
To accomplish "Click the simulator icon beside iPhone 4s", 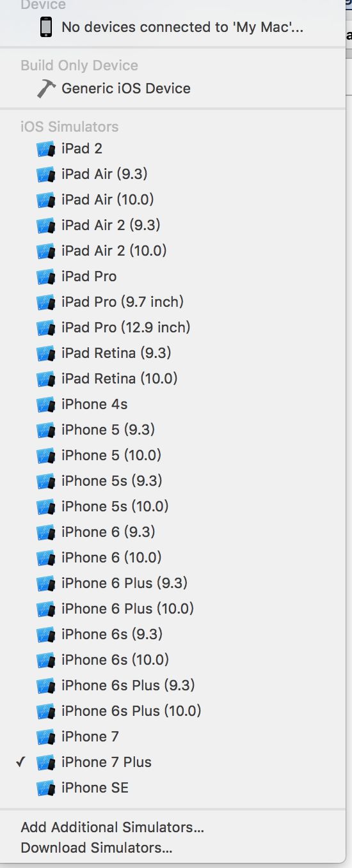I will 46,405.
